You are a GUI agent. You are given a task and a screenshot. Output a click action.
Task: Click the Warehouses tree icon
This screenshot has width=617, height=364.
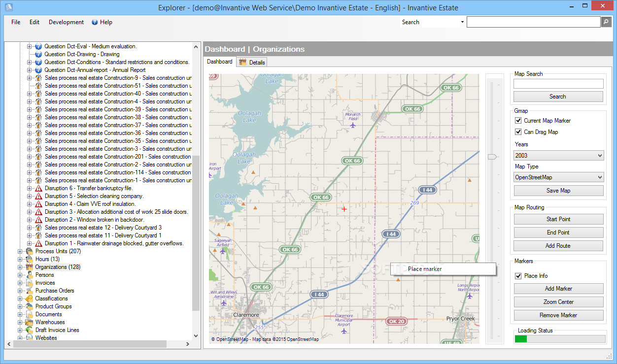pos(30,322)
